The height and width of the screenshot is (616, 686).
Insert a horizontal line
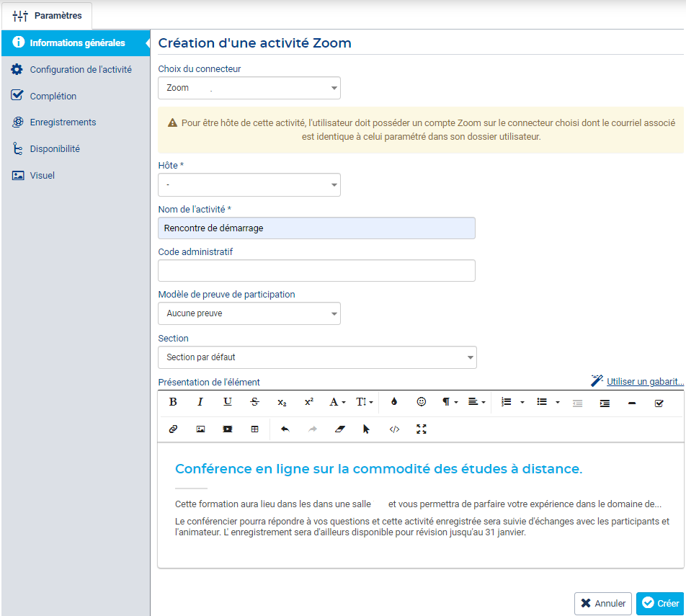pos(632,403)
